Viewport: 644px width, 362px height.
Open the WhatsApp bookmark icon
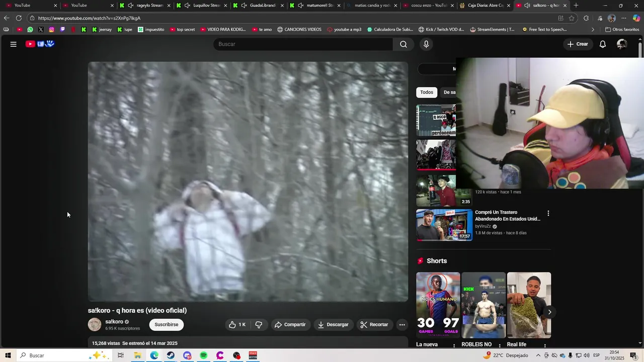pos(30,30)
